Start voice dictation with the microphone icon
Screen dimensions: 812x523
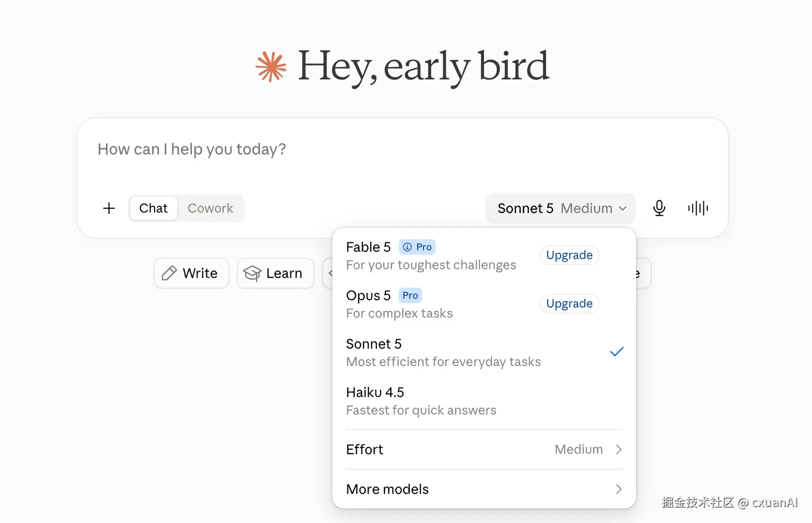click(659, 208)
